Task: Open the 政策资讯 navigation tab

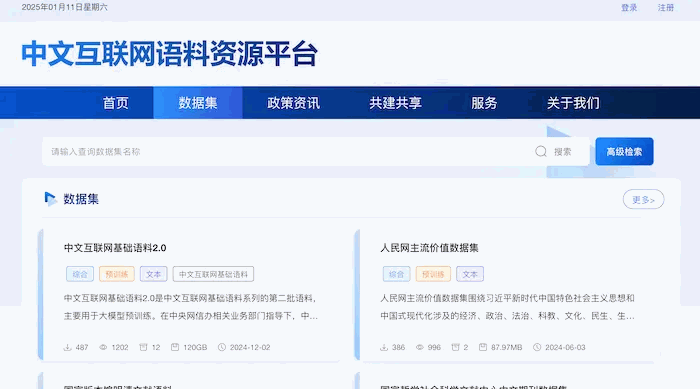Action: click(x=293, y=103)
